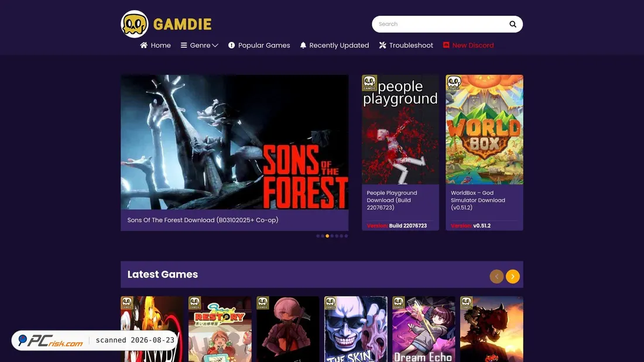Click the Home house icon

[144, 45]
